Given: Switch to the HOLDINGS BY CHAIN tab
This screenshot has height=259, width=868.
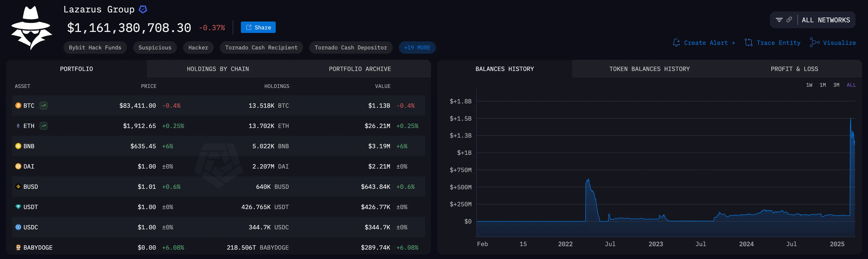Looking at the screenshot, I should point(218,69).
